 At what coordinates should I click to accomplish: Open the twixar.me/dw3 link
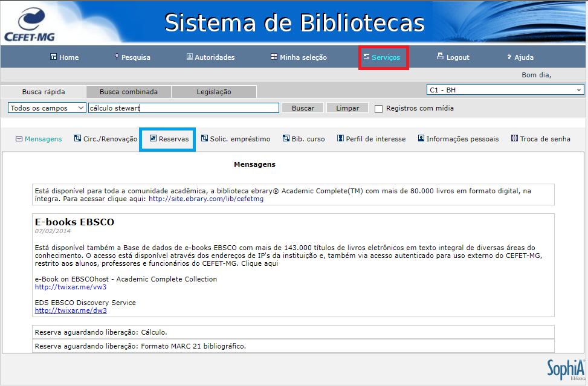tap(71, 310)
